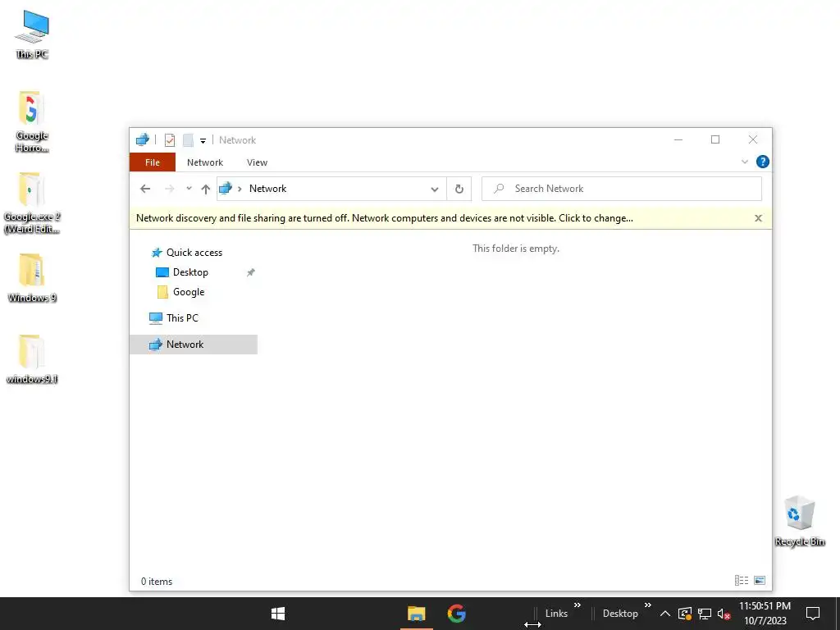Go back with the Back arrow

tap(145, 189)
